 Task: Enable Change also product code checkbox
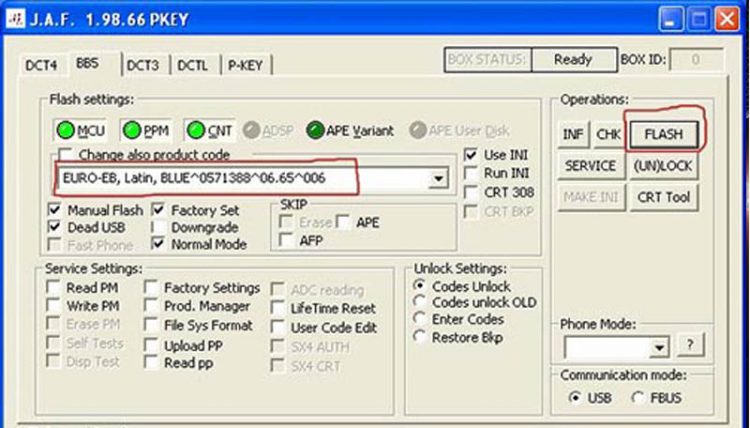(66, 154)
